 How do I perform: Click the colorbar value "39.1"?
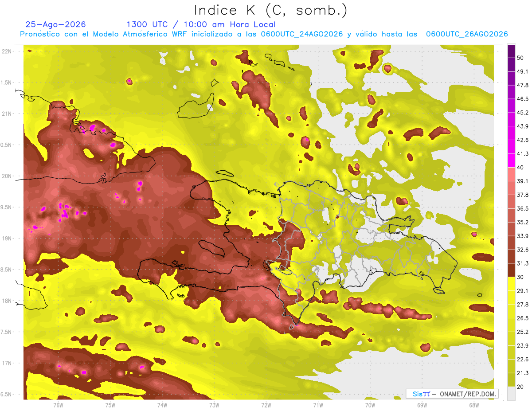(522, 181)
